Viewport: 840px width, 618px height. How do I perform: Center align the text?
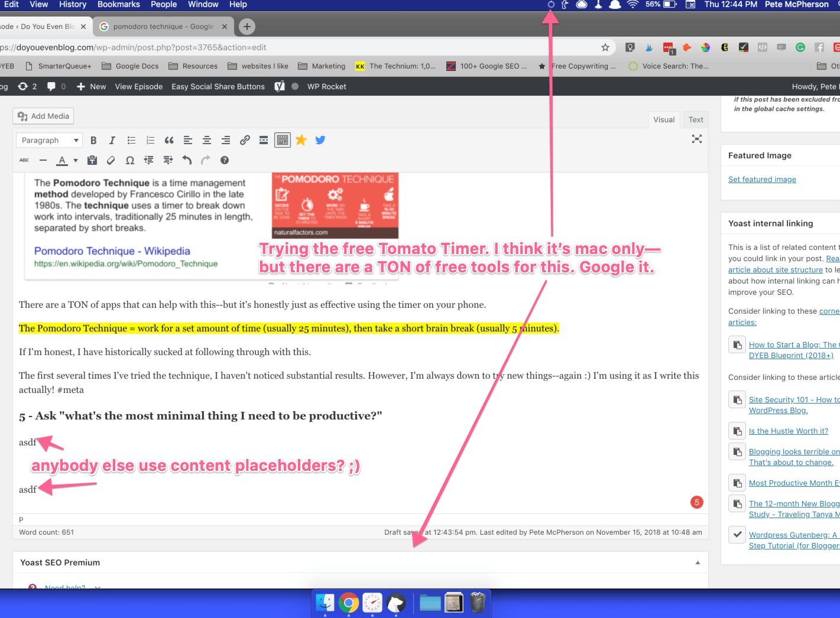coord(207,140)
